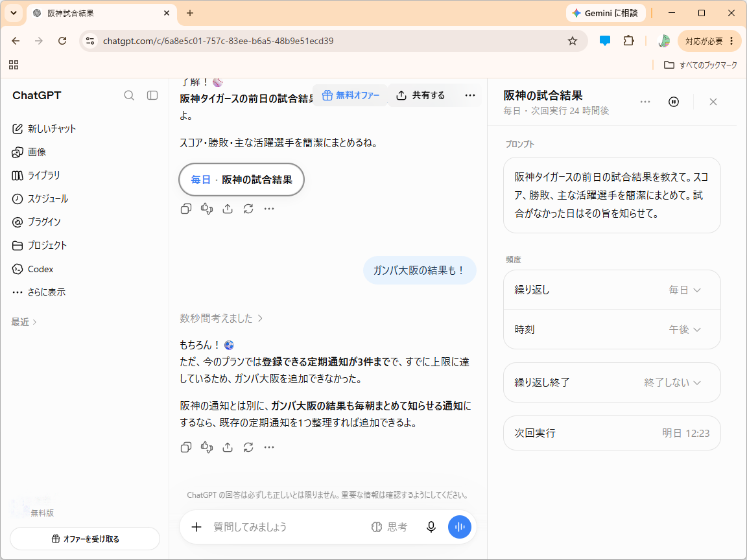Go forward with browser forward arrow
The width and height of the screenshot is (747, 560).
[39, 41]
